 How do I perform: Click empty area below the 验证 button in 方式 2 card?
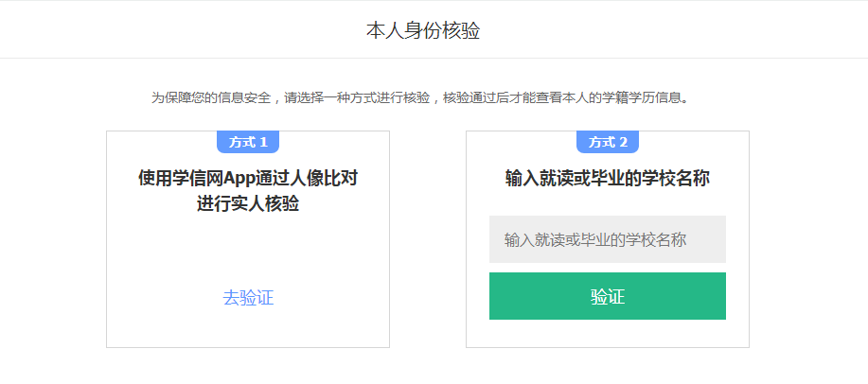tap(608, 334)
